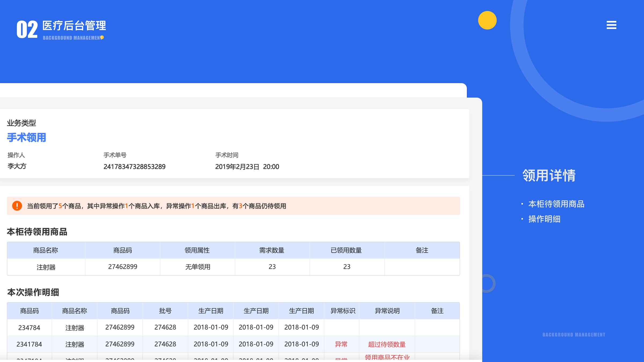This screenshot has height=362, width=644.
Task: Click the 02 section number logo
Action: pos(27,29)
